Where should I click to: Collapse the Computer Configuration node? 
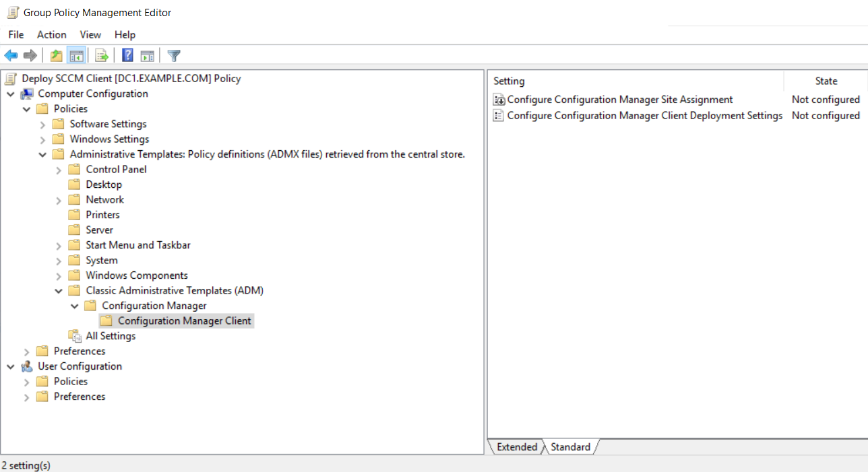pyautogui.click(x=10, y=94)
